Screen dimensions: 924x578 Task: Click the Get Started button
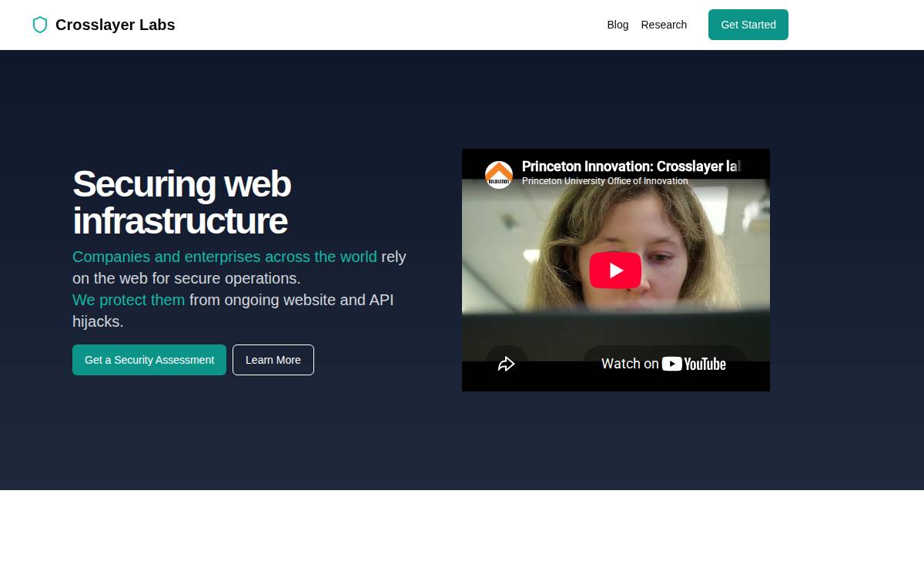748,25
